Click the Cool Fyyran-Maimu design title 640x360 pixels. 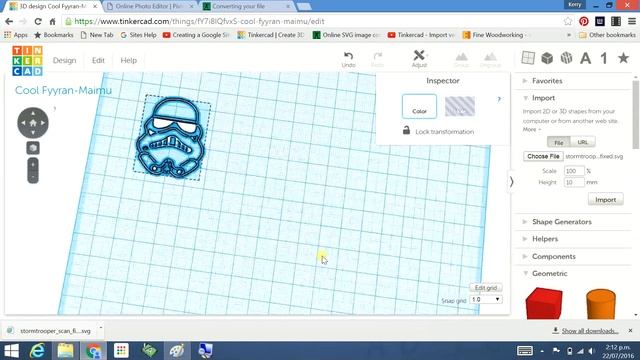point(63,90)
